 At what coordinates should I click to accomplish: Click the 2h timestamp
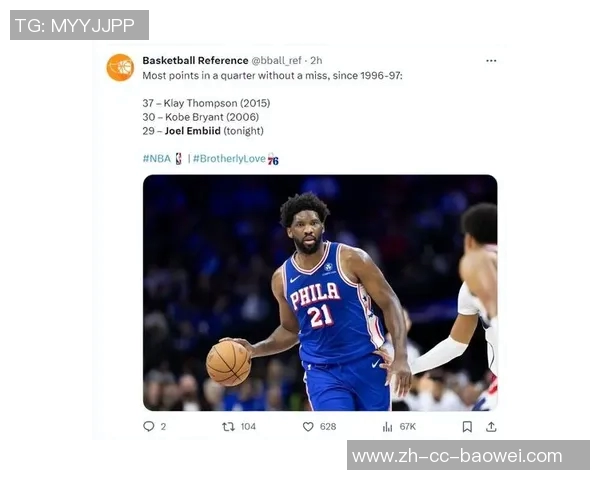(x=316, y=60)
